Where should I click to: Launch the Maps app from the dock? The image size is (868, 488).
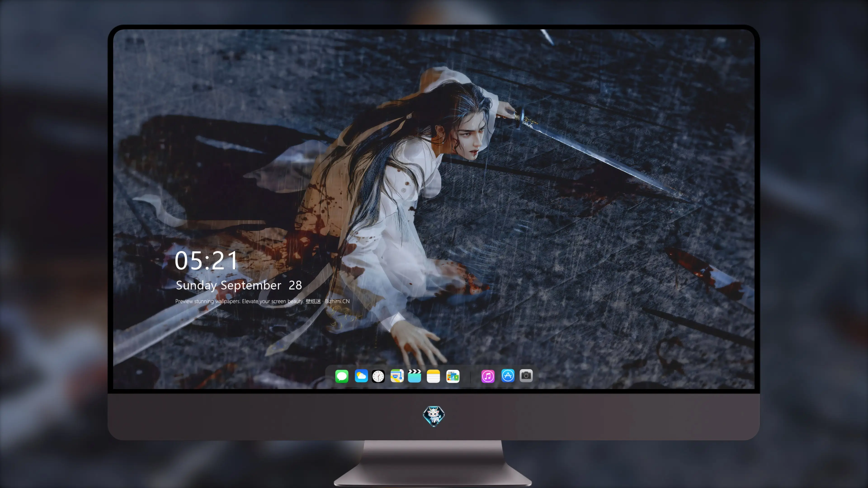[x=397, y=376]
